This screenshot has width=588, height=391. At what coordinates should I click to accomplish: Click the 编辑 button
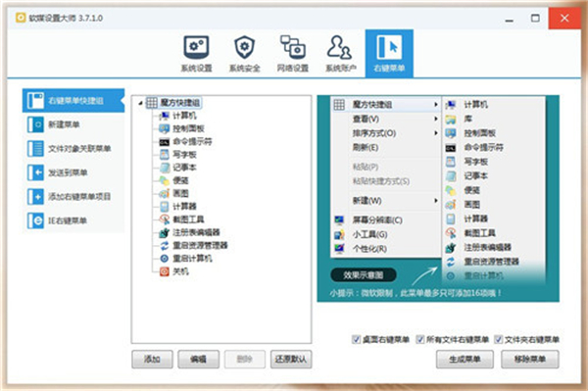click(x=198, y=359)
